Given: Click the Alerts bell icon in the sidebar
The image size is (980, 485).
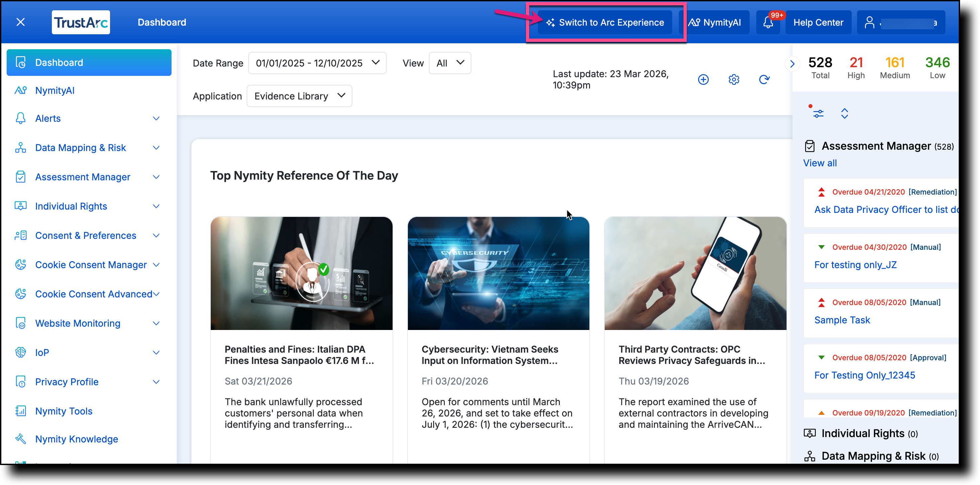Looking at the screenshot, I should pyautogui.click(x=21, y=118).
